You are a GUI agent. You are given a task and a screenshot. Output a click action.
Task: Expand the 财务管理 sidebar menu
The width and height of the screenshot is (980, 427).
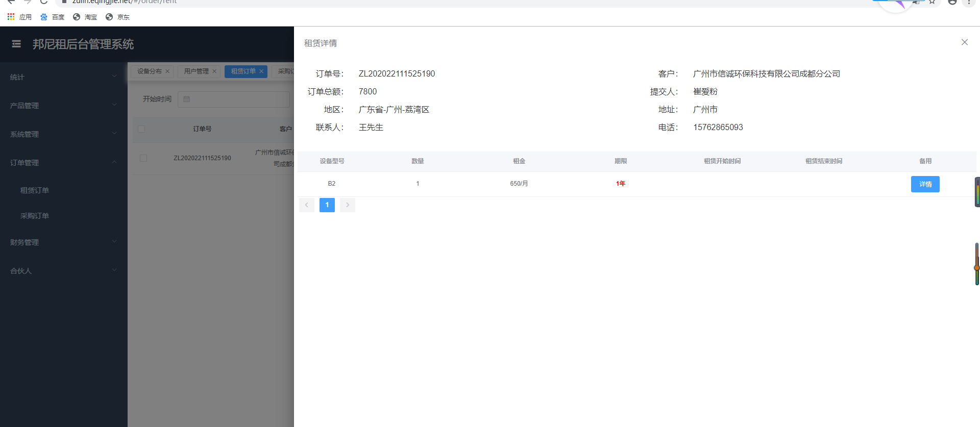[64, 242]
